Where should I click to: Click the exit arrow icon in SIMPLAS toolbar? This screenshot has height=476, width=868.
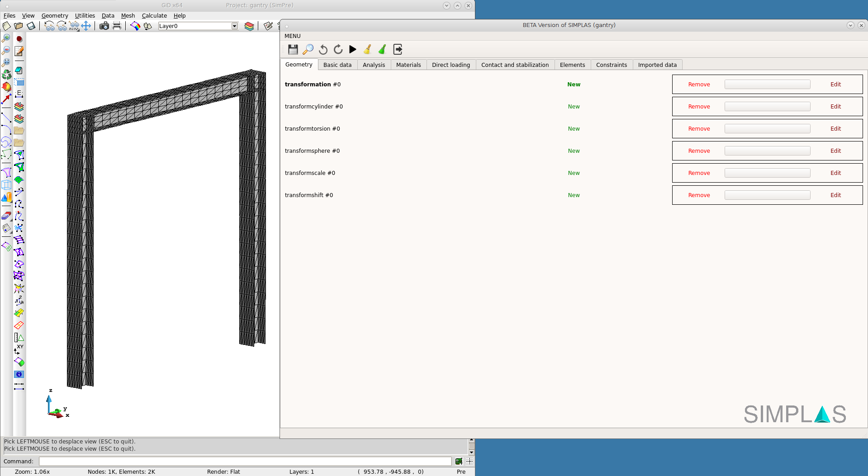click(398, 49)
